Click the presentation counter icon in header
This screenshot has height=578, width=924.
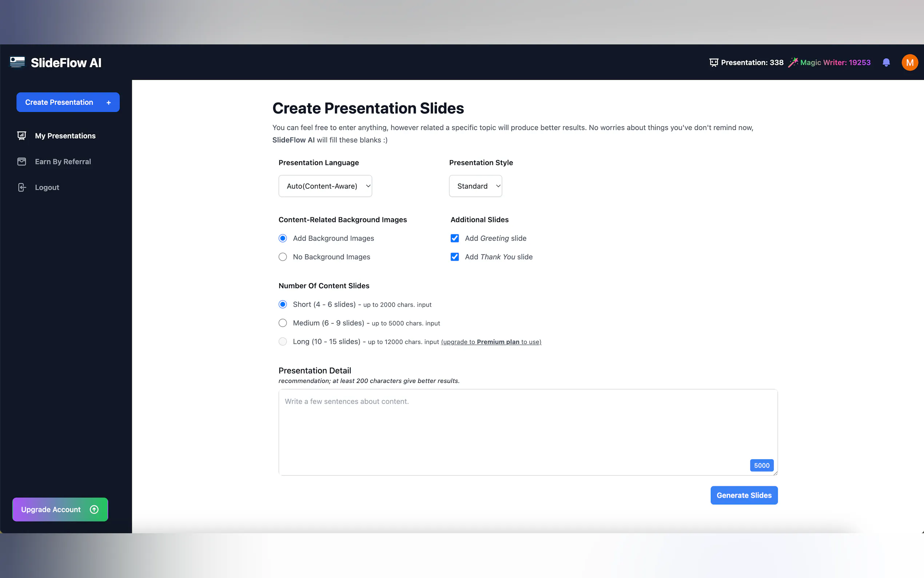coord(713,63)
